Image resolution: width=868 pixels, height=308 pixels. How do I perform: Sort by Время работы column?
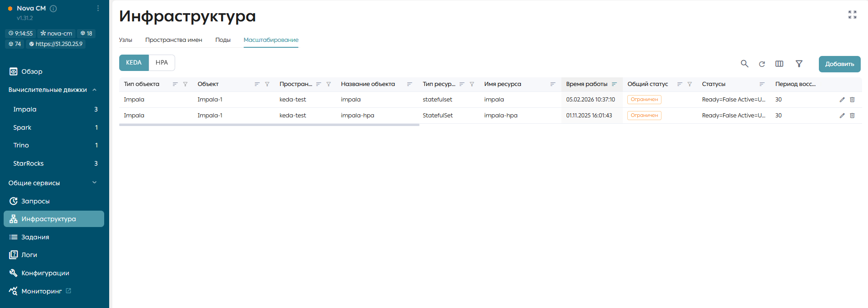point(614,84)
